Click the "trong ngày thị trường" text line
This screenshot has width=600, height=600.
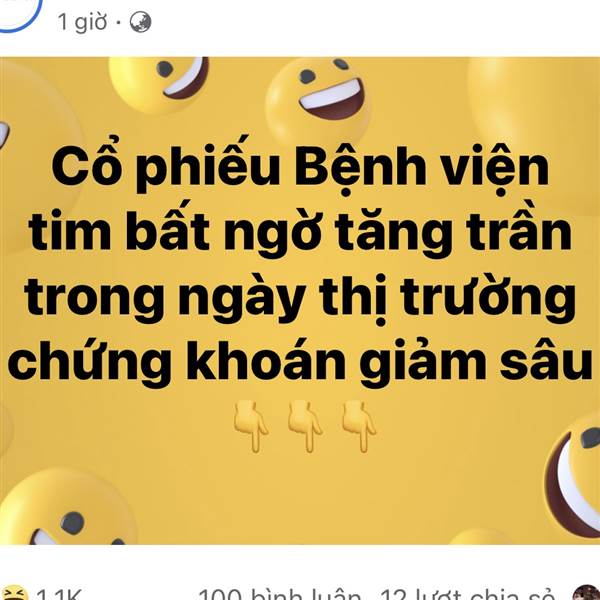pos(300,297)
